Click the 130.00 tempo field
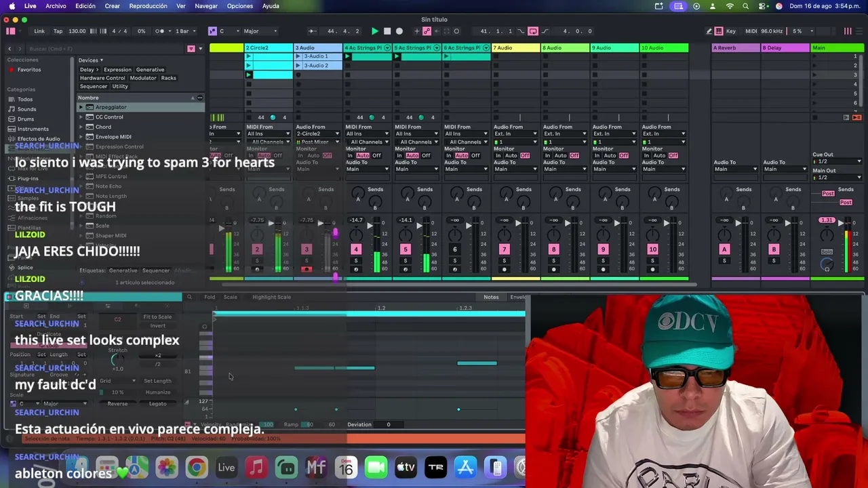 [x=77, y=31]
